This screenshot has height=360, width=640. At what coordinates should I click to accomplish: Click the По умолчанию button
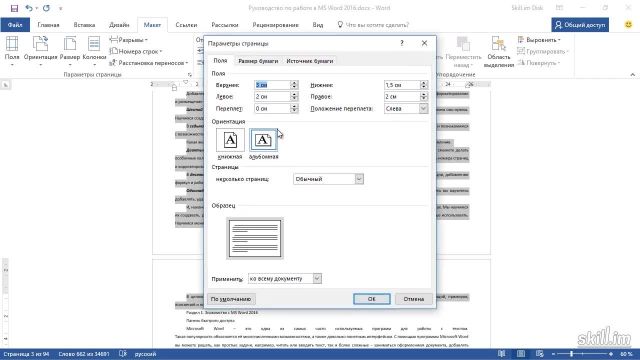[231, 299]
